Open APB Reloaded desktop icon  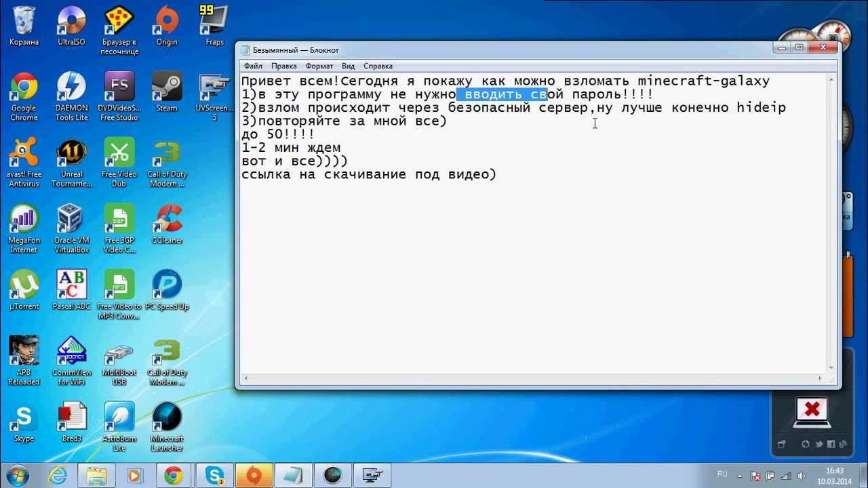pos(24,361)
